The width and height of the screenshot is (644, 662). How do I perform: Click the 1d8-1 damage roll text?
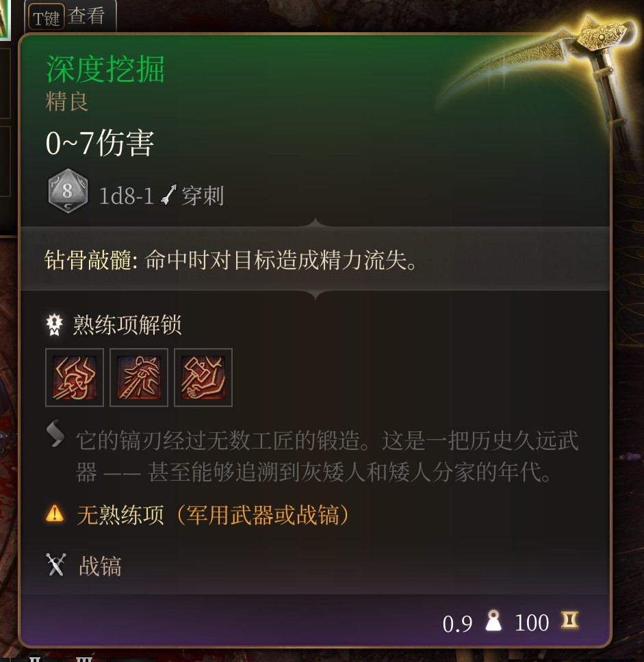126,196
